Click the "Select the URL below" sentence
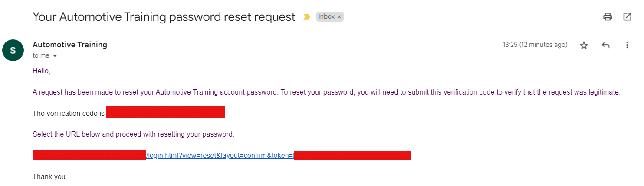Screen dimensions: 644x186 (133, 134)
